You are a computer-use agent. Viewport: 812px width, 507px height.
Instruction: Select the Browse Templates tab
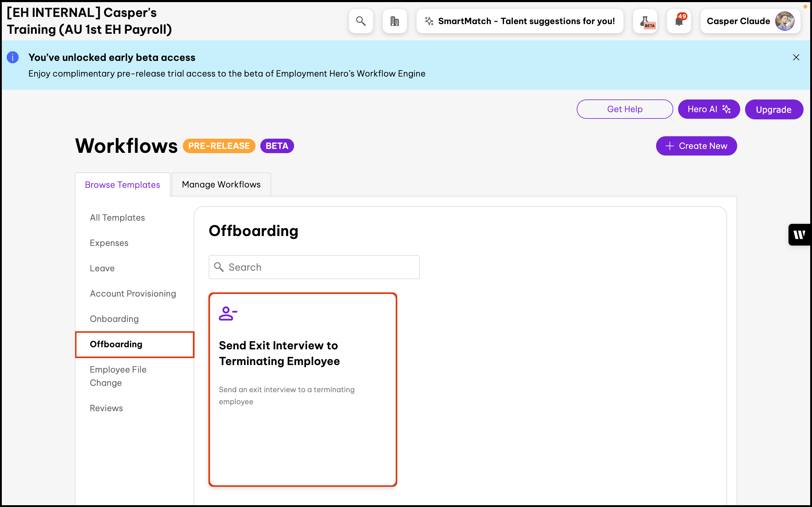click(122, 185)
